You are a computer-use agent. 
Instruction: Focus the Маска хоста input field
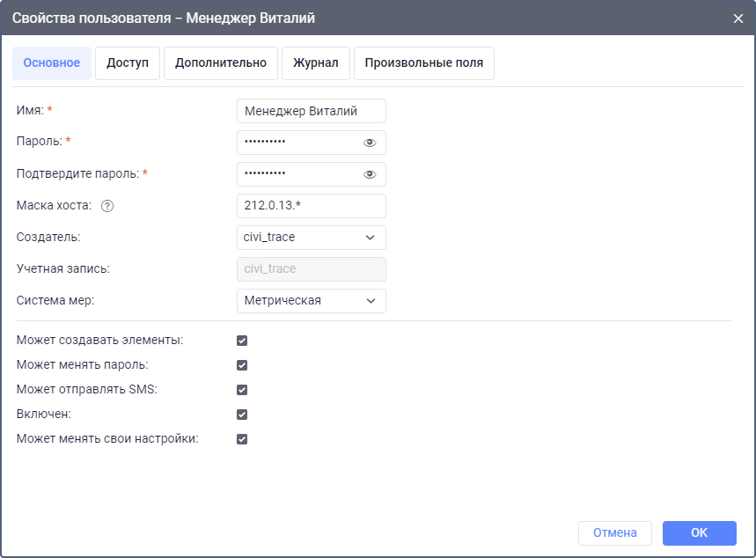(x=312, y=206)
